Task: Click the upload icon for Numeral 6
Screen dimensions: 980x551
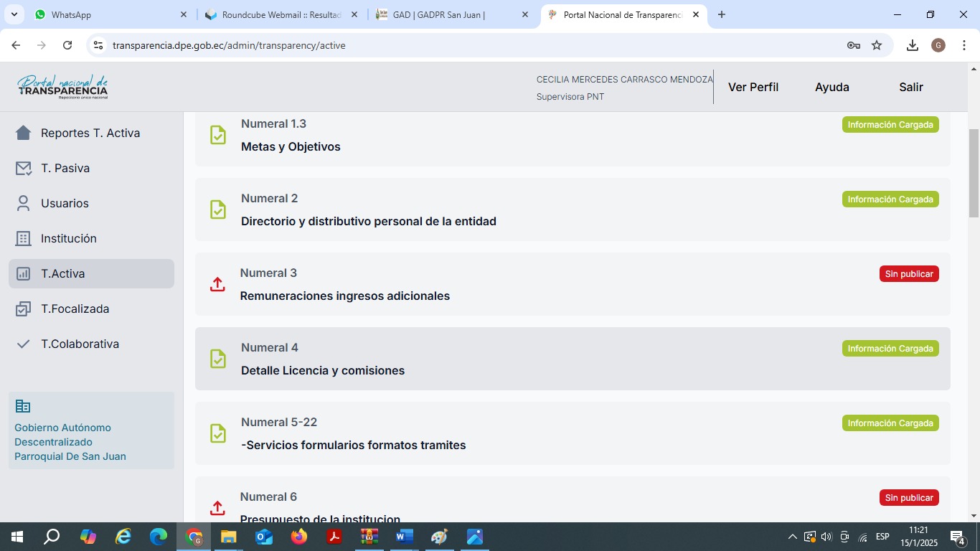Action: 217,508
